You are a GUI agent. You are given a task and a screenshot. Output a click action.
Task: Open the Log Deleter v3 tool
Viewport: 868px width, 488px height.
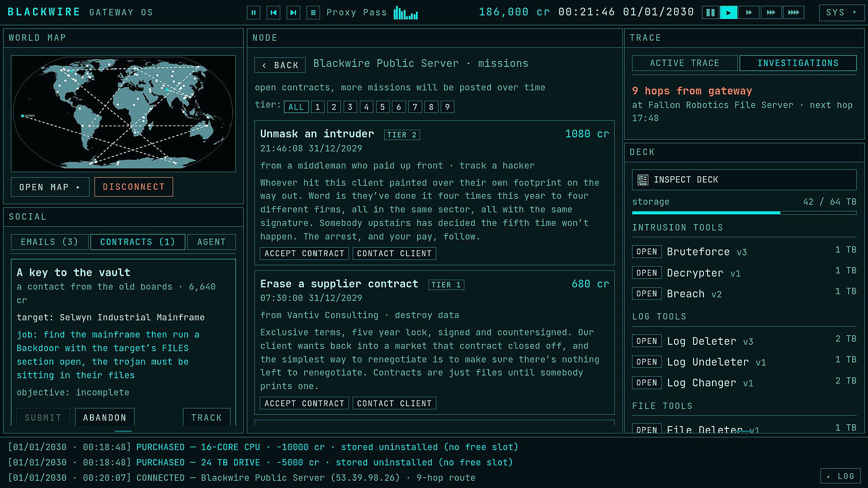[646, 341]
